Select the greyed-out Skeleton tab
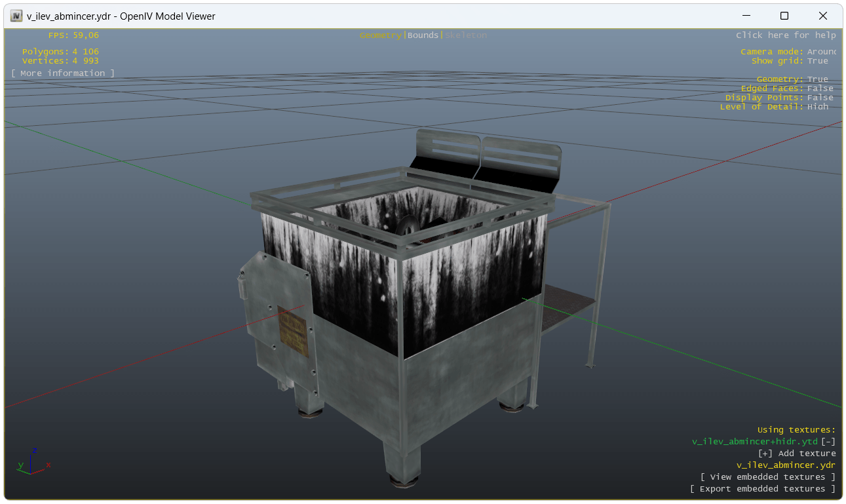This screenshot has height=504, width=846. 466,35
